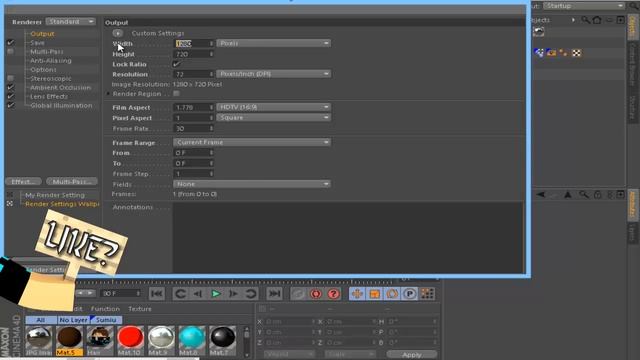Disable the Ambient Occlusion checkbox
This screenshot has width=640, height=360.
coord(11,87)
